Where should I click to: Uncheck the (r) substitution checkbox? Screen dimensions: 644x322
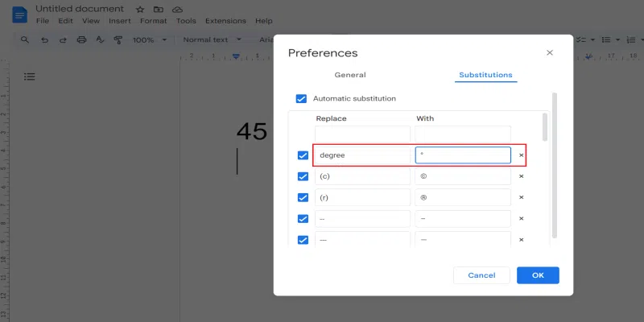click(x=303, y=197)
